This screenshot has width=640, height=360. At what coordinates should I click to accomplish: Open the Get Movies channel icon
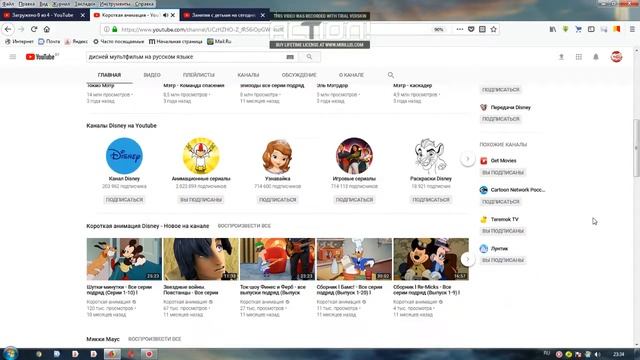484,161
